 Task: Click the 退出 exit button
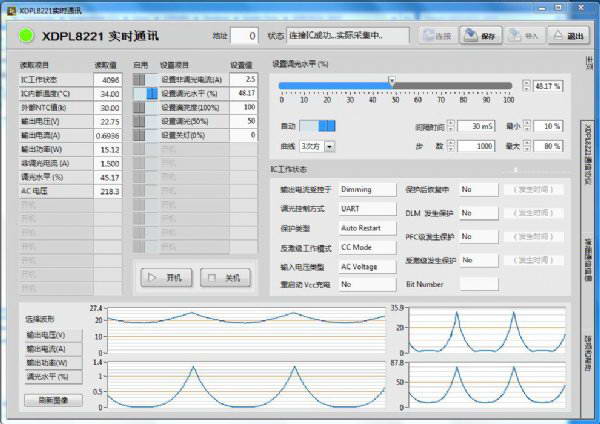[568, 36]
